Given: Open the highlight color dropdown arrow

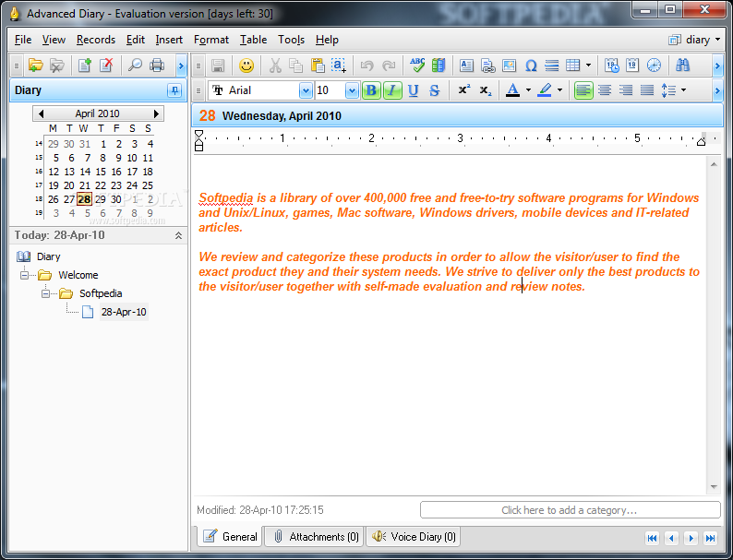Looking at the screenshot, I should (560, 90).
